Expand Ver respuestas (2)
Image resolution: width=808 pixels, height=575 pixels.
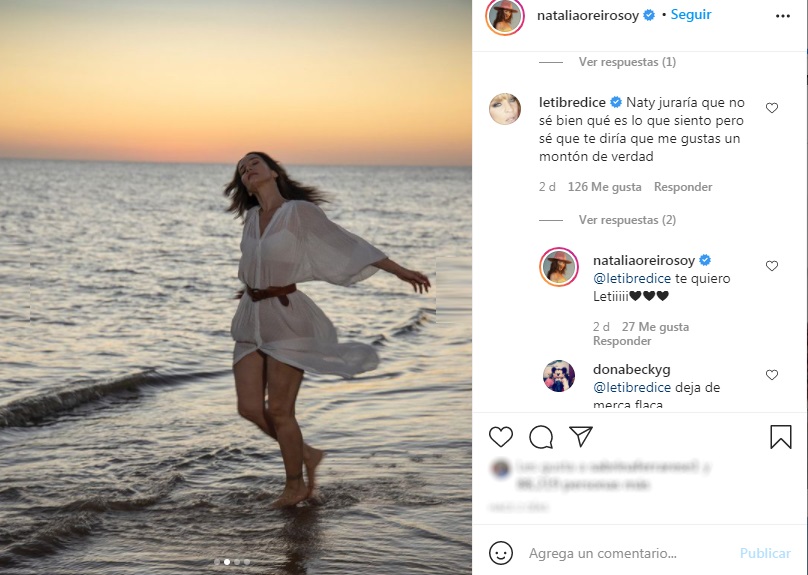coord(627,220)
